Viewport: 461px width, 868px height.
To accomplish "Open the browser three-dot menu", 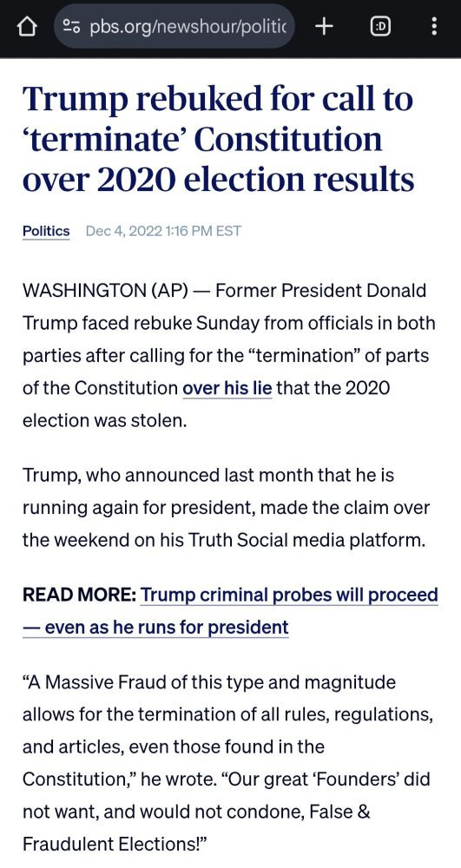I will coord(434,26).
